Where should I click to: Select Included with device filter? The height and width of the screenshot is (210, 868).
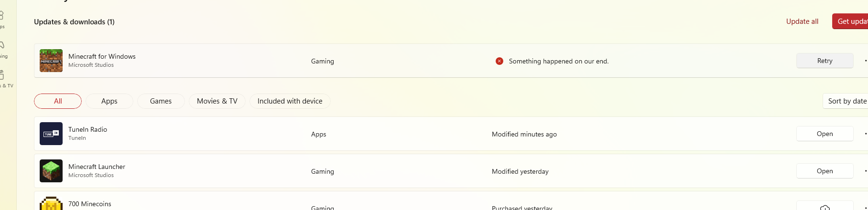click(x=290, y=101)
